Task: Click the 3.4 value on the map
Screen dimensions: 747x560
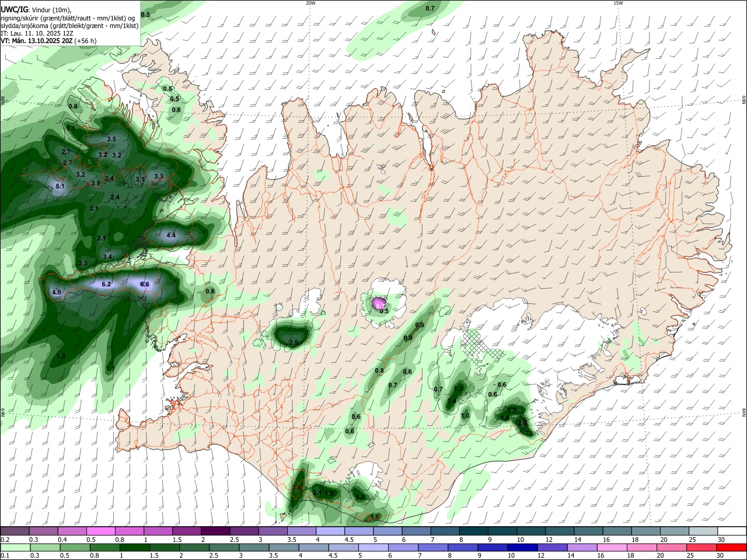Action: (x=107, y=257)
